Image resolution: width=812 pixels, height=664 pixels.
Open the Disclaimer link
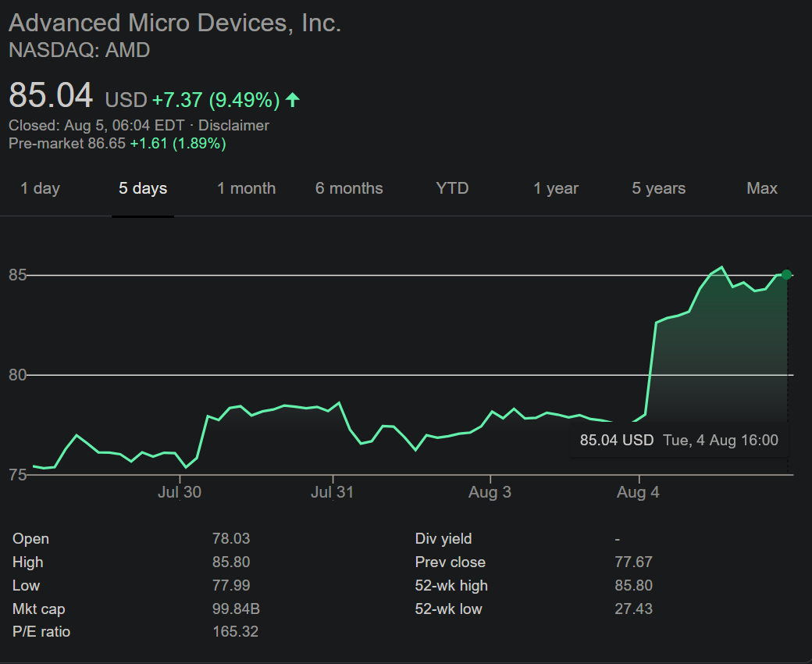pyautogui.click(x=233, y=125)
